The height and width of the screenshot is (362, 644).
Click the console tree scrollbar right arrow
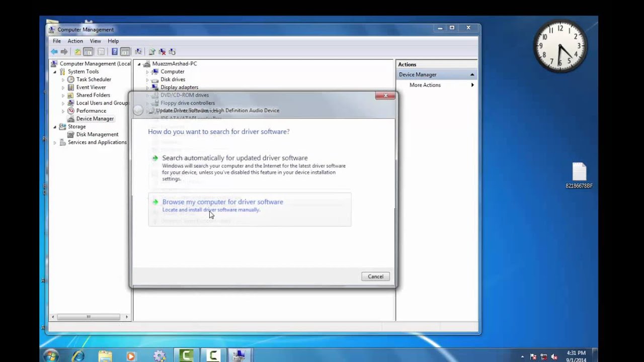(x=127, y=317)
